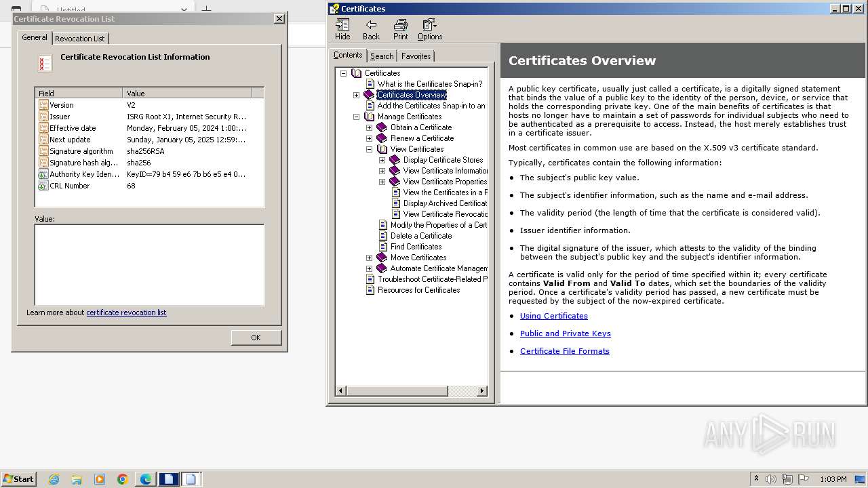Open the Search tab in help window

382,56
